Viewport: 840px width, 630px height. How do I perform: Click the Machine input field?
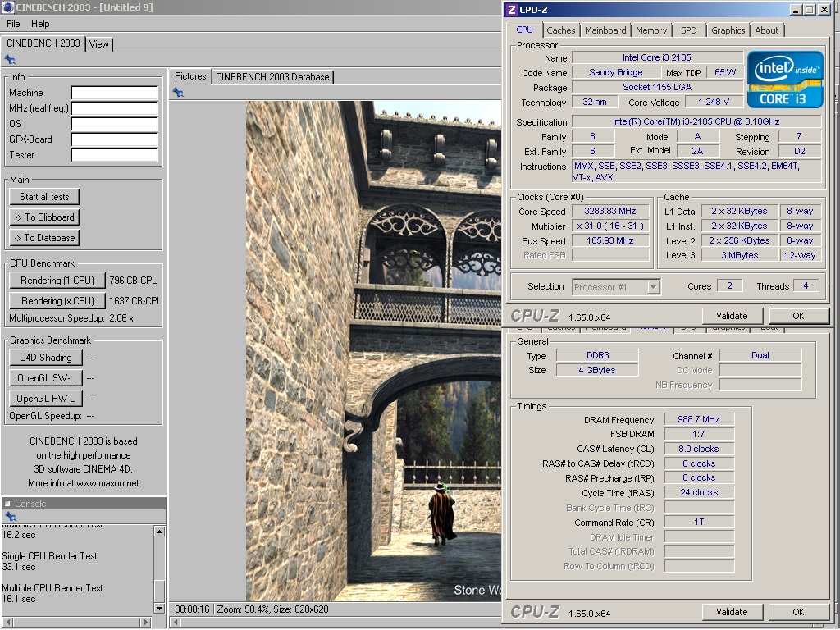(x=115, y=93)
